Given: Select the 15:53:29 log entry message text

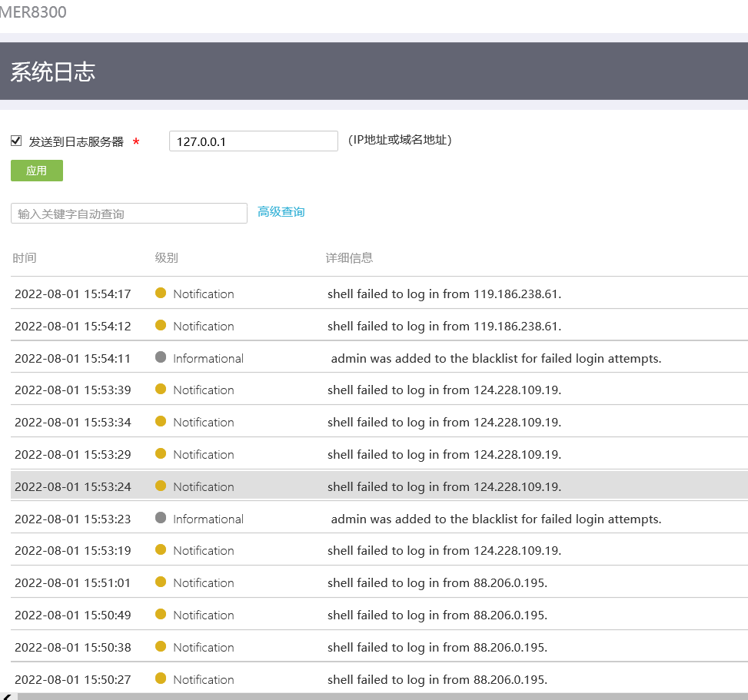Looking at the screenshot, I should coord(444,455).
